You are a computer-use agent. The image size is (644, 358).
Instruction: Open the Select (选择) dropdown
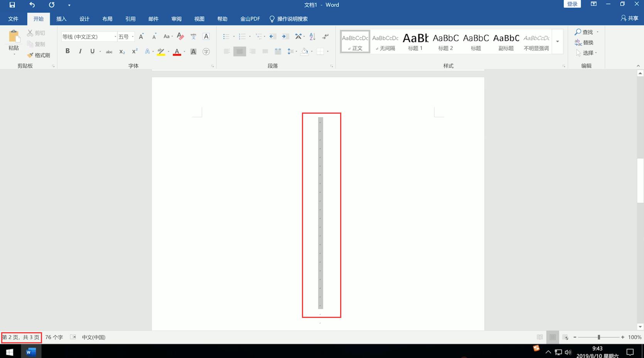(x=586, y=53)
